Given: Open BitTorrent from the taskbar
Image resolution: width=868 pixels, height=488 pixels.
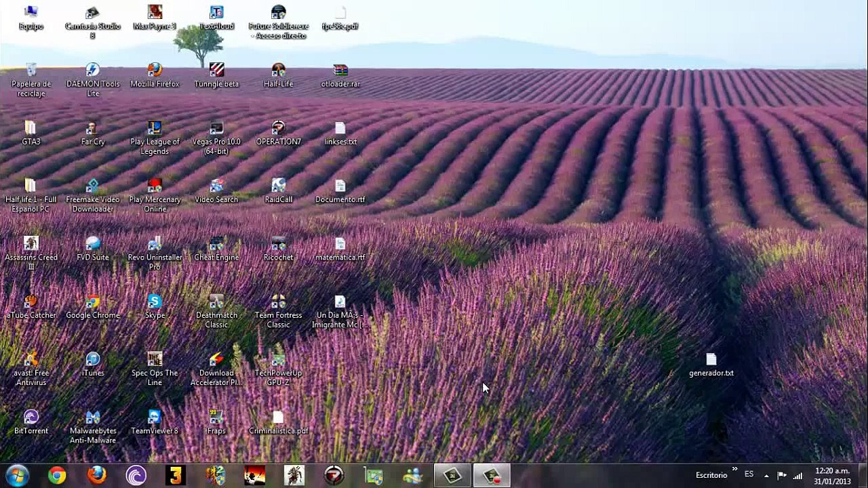Looking at the screenshot, I should [136, 475].
